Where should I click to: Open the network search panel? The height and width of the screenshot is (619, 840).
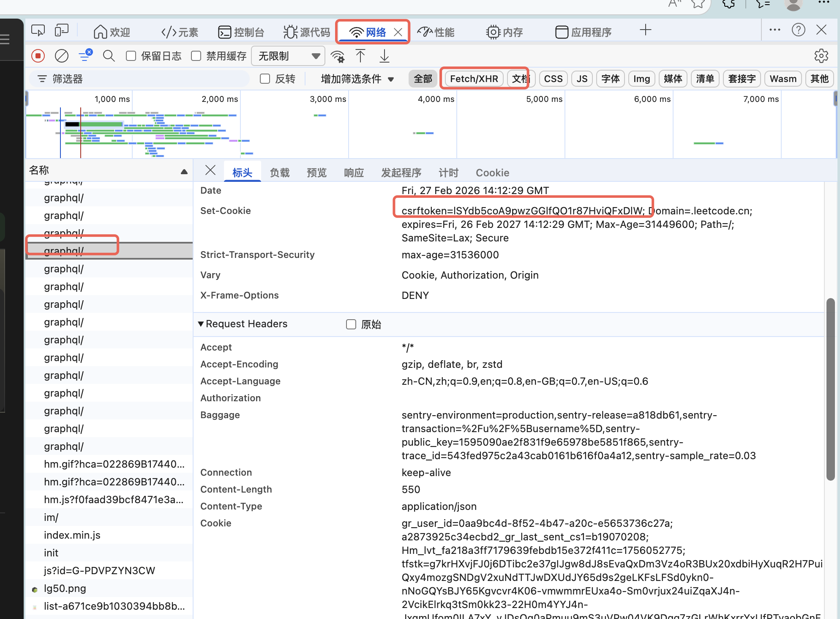click(x=109, y=55)
